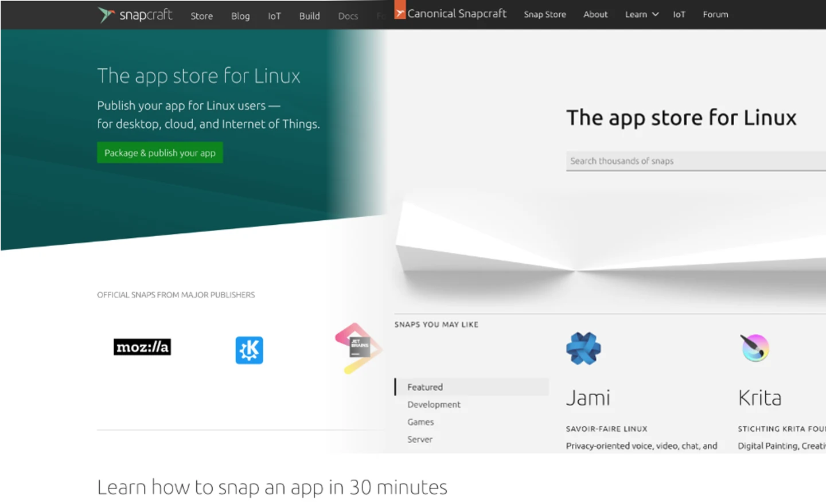
Task: Click the Krita app icon
Action: click(x=755, y=348)
